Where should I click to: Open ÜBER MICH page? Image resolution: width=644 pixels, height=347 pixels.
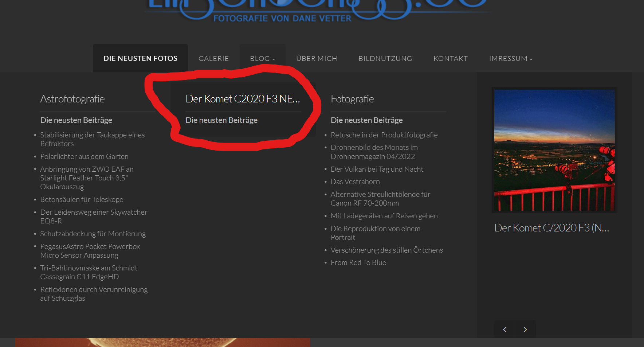(x=317, y=58)
